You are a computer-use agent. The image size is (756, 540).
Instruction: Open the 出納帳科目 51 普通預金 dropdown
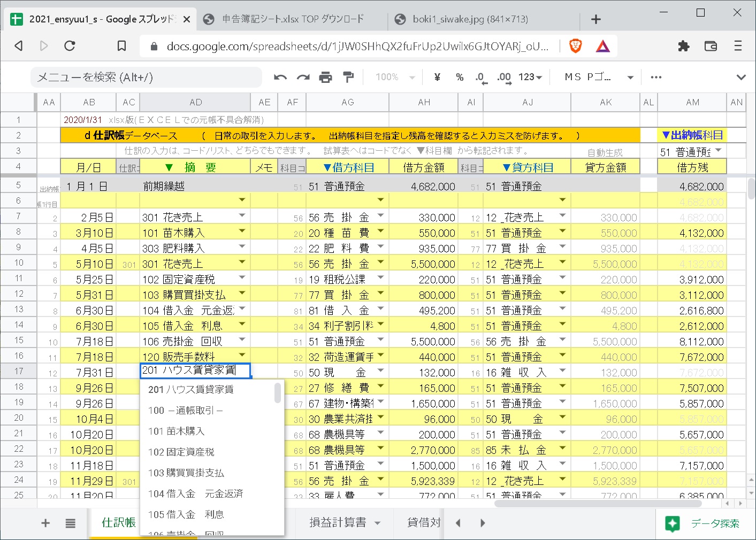point(718,151)
